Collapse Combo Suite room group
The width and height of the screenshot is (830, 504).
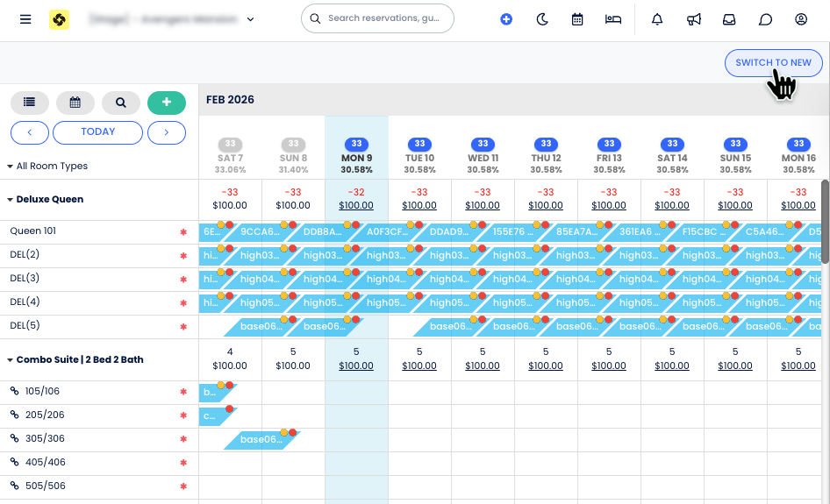coord(11,360)
